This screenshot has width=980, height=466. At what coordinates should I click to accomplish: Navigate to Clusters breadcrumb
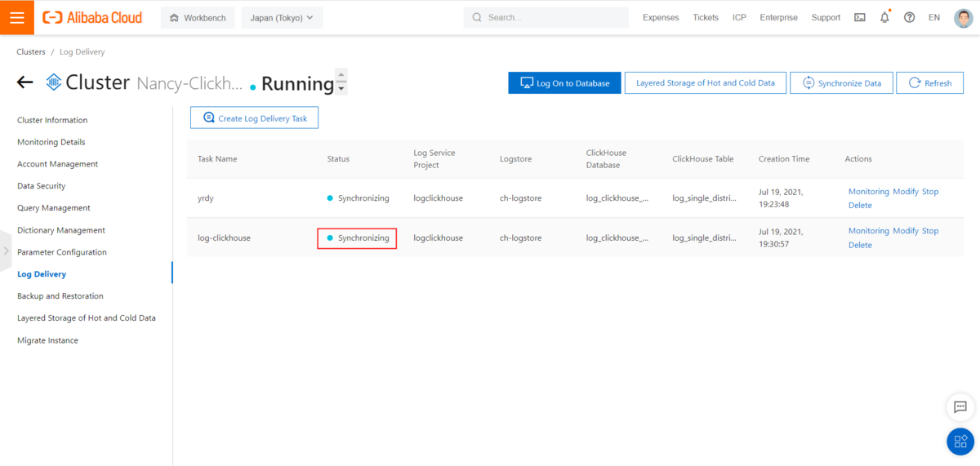click(31, 51)
